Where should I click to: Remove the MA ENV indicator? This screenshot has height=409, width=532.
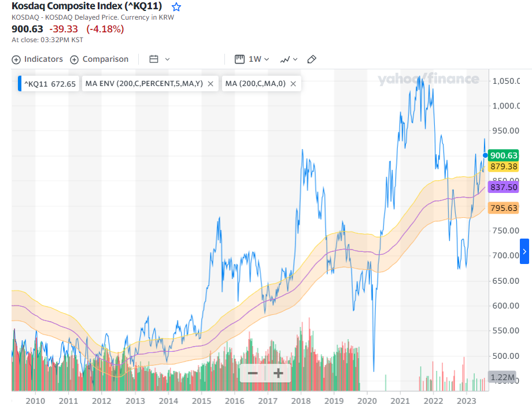(x=210, y=84)
